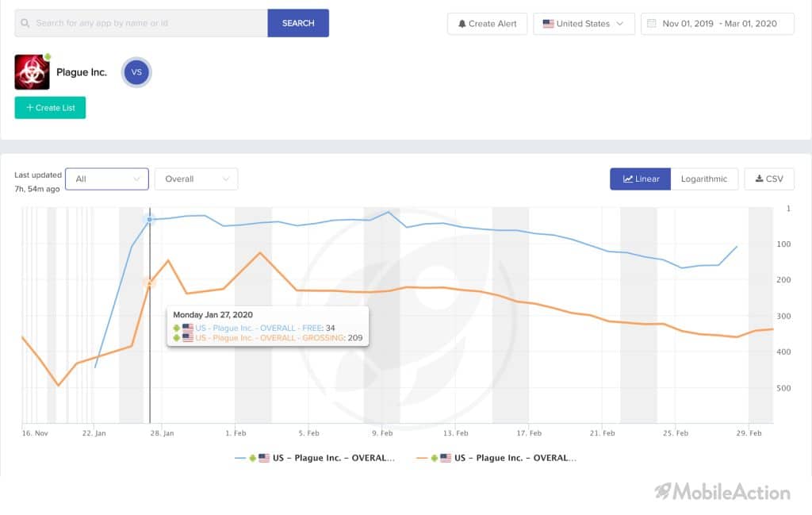This screenshot has width=812, height=515.
Task: Click the Plague Inc. app icon
Action: click(32, 72)
